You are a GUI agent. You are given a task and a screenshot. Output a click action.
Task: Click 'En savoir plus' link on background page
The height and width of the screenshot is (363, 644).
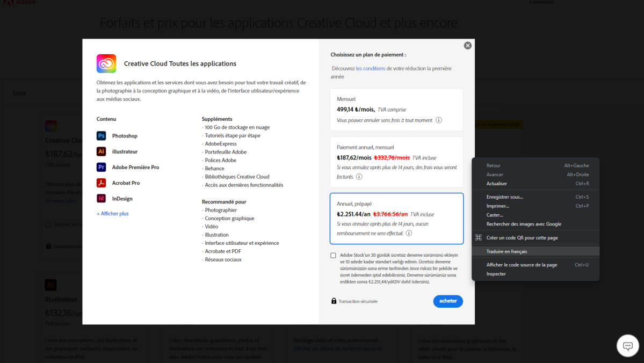[x=60, y=201]
